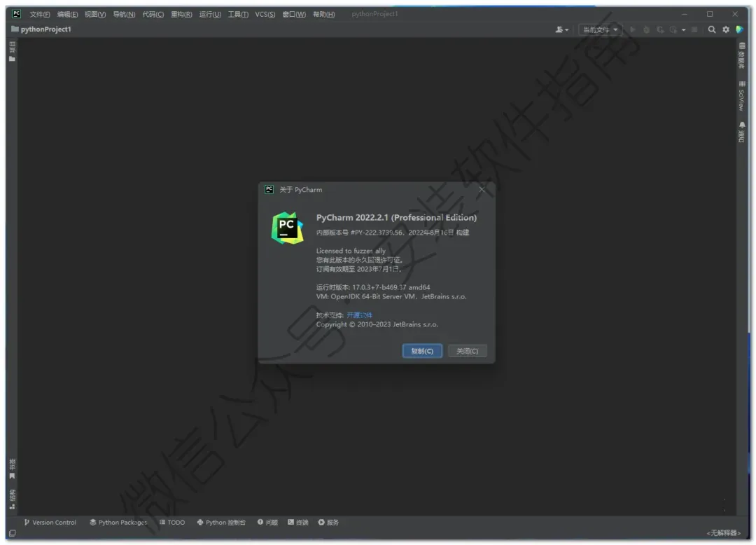Screen dimensions: 756x545
Task: Maximize the PyCharm main window
Action: 710,14
